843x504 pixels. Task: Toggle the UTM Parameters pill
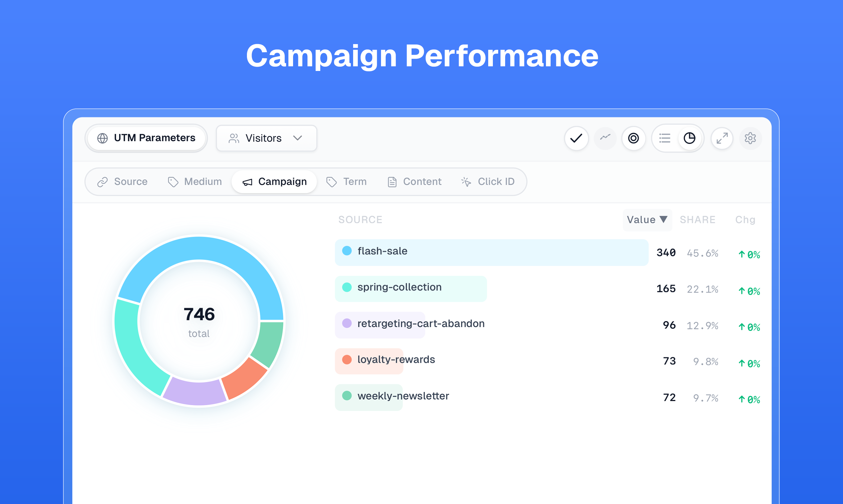click(146, 138)
